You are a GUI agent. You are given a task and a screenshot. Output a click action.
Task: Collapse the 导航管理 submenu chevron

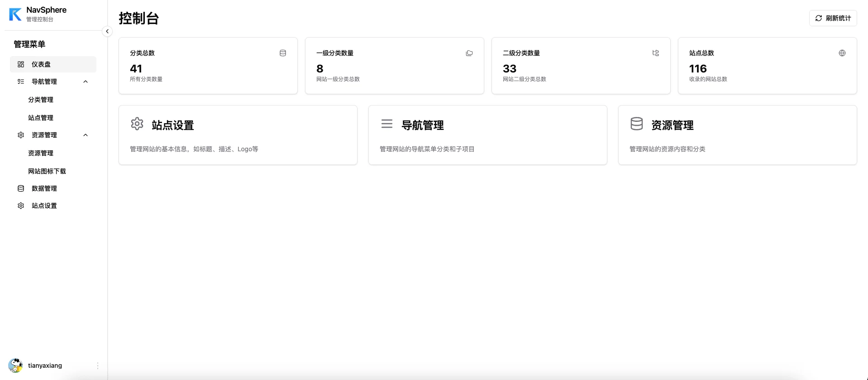(86, 82)
